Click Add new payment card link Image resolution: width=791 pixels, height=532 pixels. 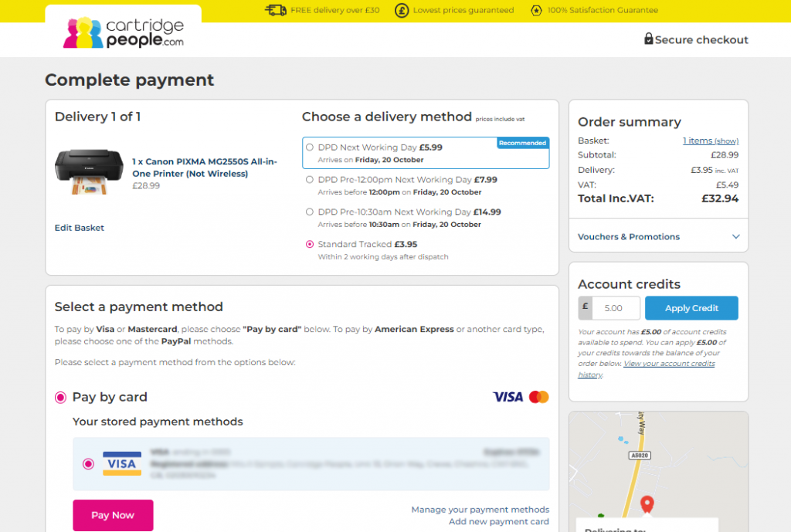click(x=498, y=521)
